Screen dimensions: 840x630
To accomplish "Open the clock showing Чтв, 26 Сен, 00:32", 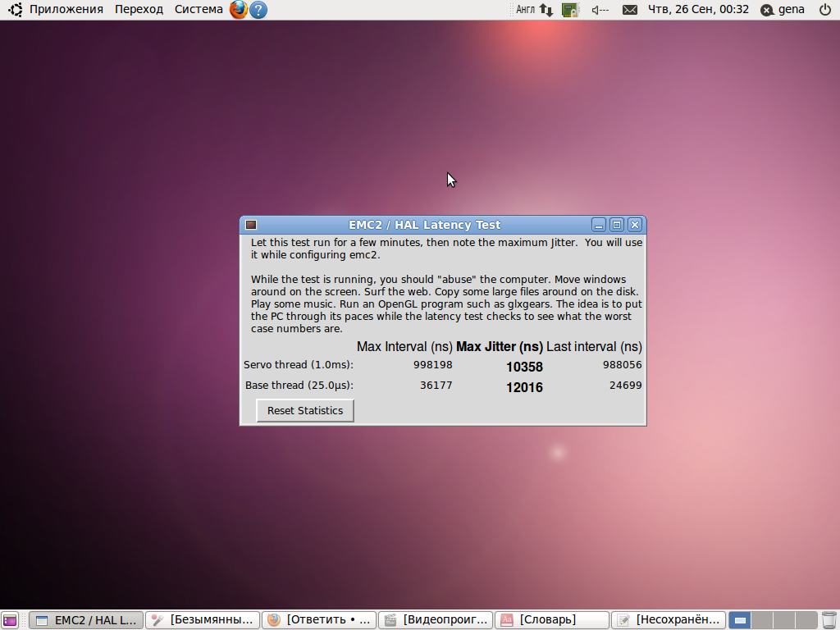I will click(x=698, y=9).
